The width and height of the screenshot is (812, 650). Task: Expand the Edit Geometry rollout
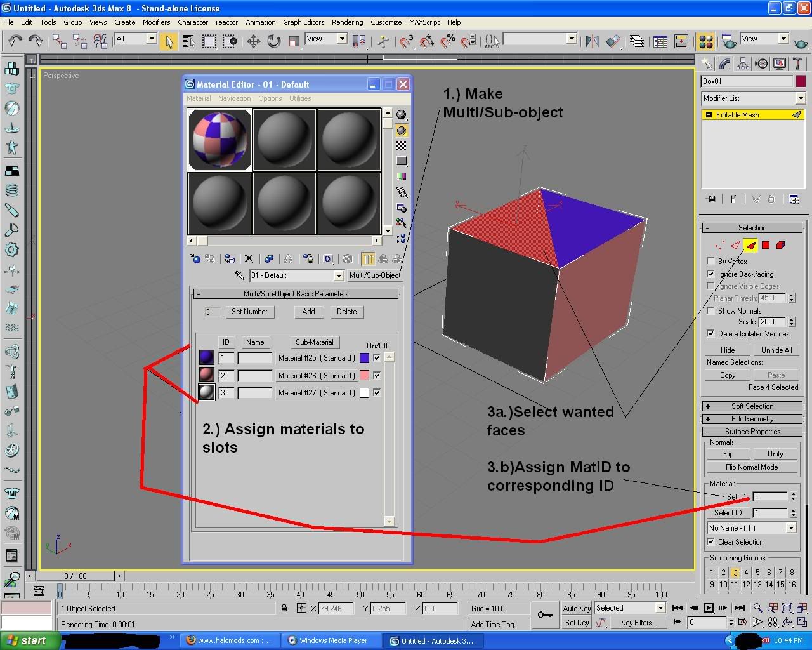pyautogui.click(x=752, y=419)
